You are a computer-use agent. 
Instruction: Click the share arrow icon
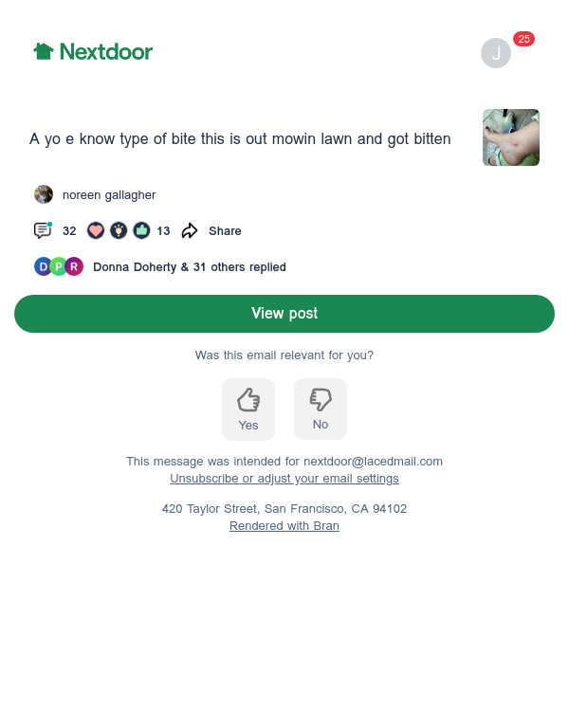coord(190,230)
